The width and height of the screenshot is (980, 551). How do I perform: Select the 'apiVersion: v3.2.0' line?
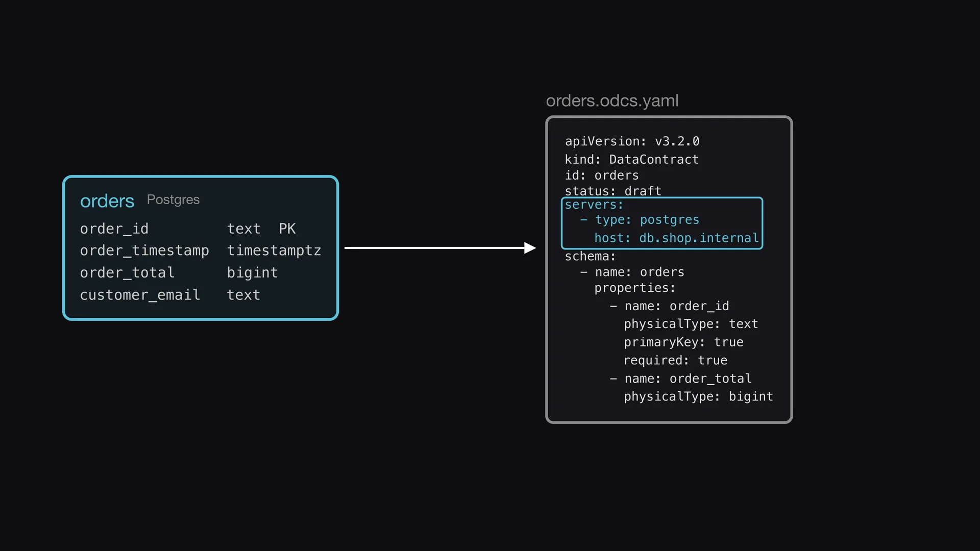pyautogui.click(x=632, y=141)
